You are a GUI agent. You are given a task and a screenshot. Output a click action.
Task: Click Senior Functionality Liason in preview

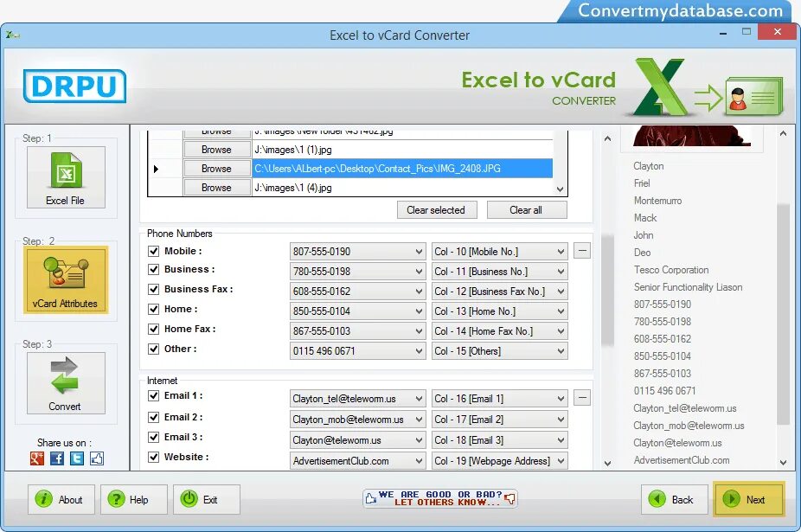tap(688, 287)
